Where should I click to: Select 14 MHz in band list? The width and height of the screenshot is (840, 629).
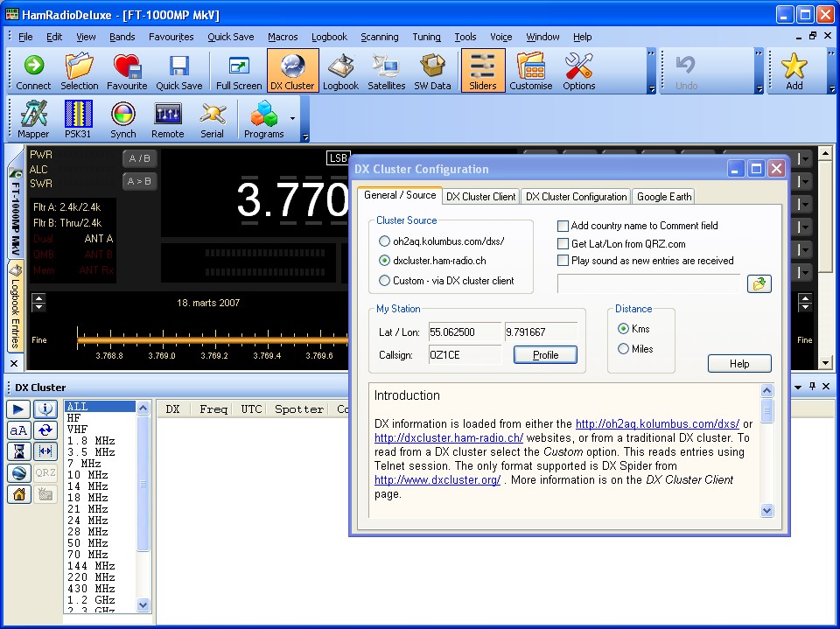pos(100,486)
